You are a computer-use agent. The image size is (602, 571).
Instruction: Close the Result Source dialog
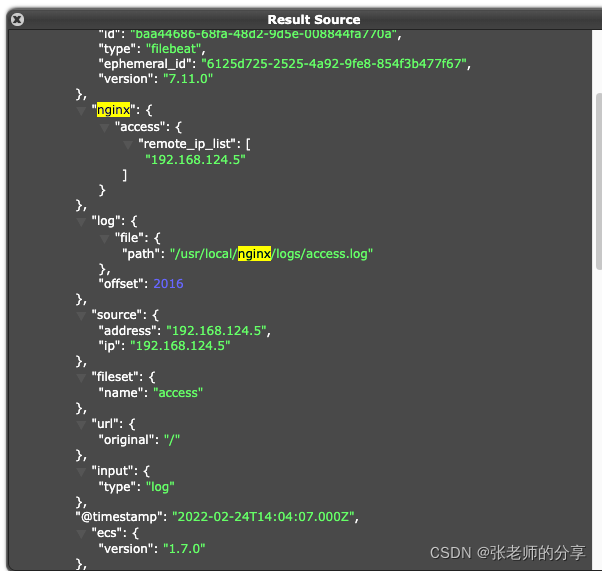pyautogui.click(x=17, y=19)
